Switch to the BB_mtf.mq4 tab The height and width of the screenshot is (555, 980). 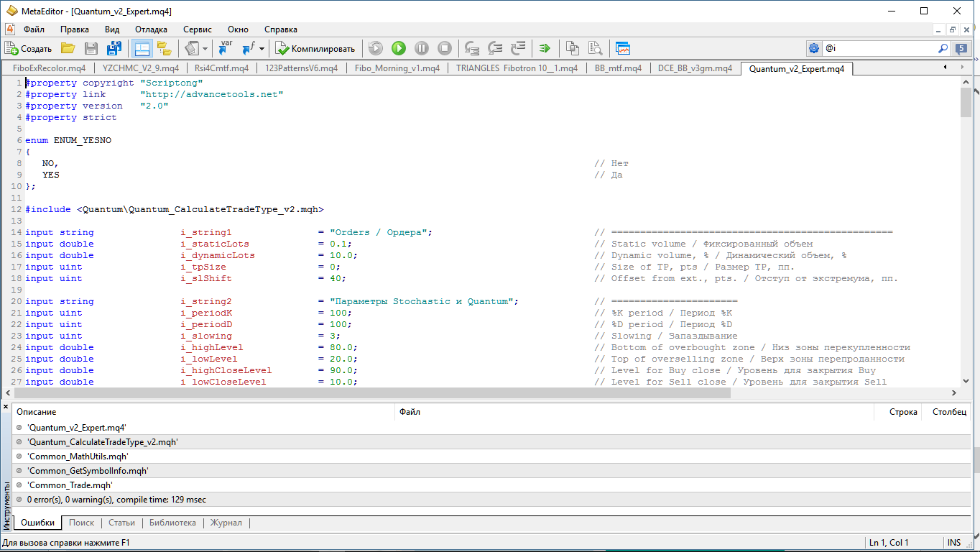[618, 68]
